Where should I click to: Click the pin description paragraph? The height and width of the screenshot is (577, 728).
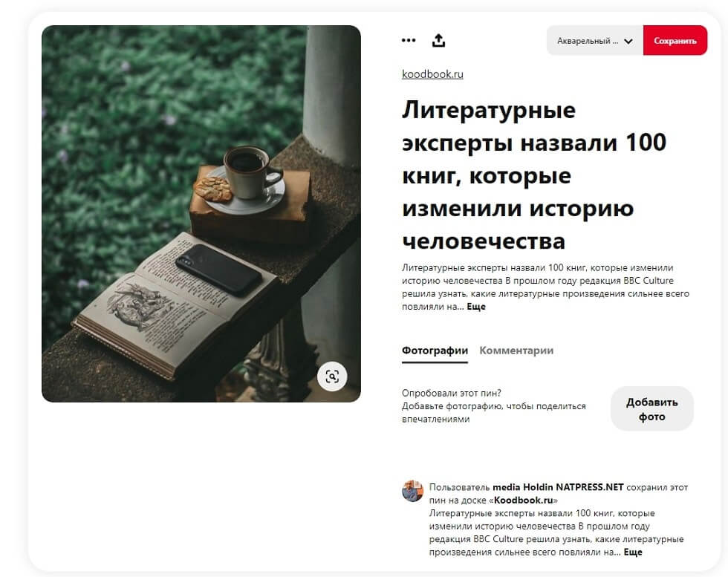coord(545,287)
